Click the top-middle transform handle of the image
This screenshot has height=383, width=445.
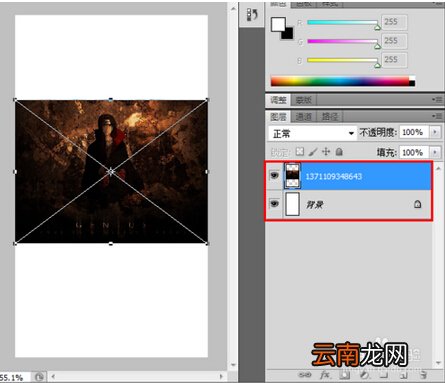(111, 100)
